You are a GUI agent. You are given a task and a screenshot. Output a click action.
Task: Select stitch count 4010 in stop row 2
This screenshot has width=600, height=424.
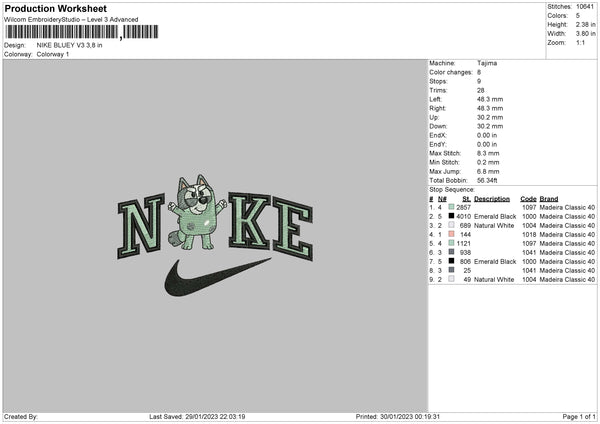(x=463, y=217)
